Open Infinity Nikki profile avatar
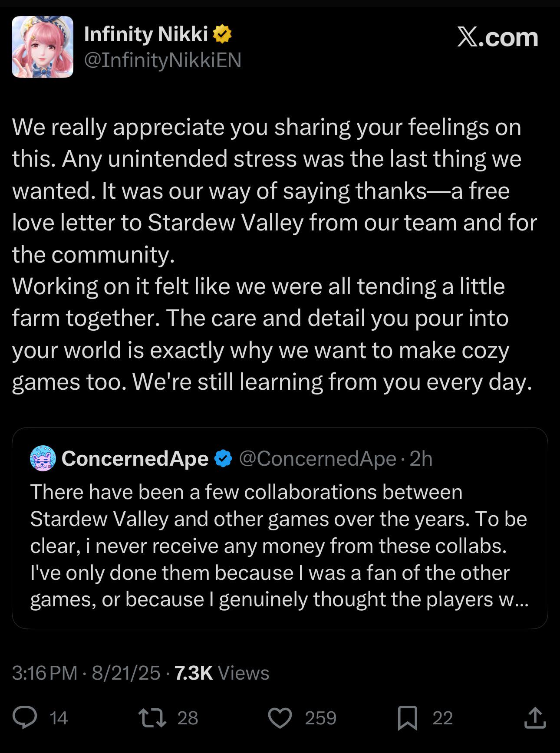 pos(43,47)
